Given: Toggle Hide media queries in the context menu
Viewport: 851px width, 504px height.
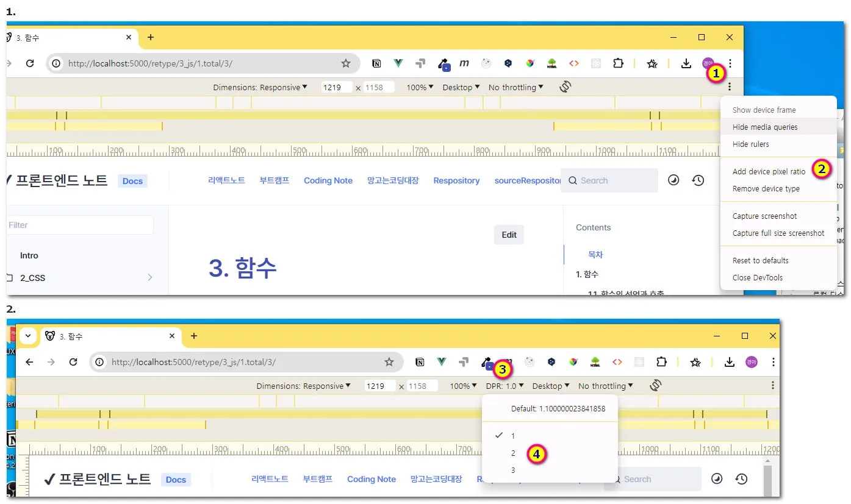Looking at the screenshot, I should pos(765,127).
